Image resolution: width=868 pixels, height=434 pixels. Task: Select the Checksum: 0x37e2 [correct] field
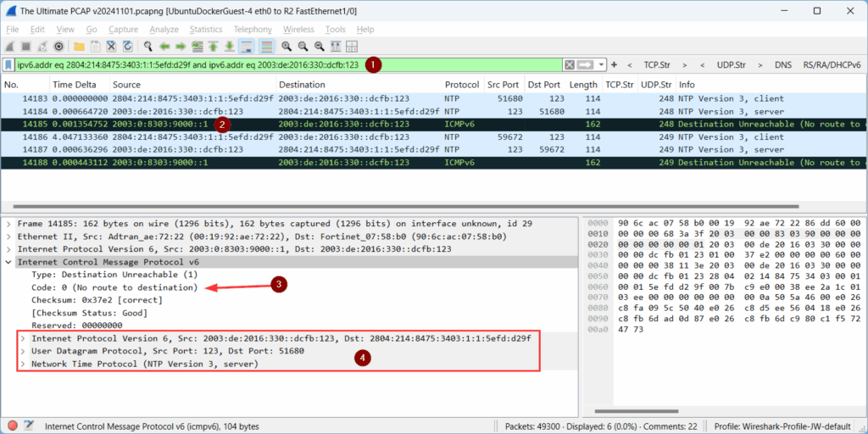point(97,300)
